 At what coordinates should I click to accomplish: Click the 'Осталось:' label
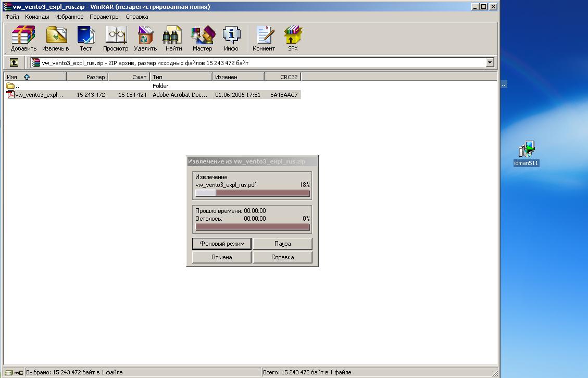209,219
